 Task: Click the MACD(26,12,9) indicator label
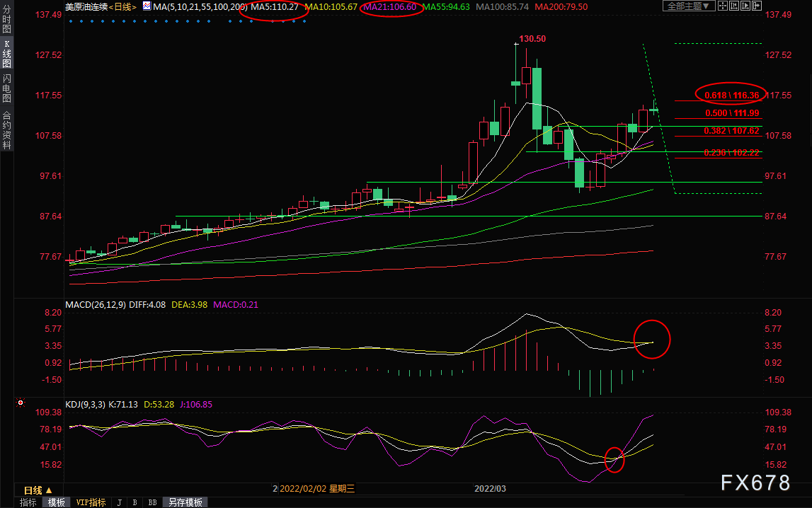(x=96, y=305)
